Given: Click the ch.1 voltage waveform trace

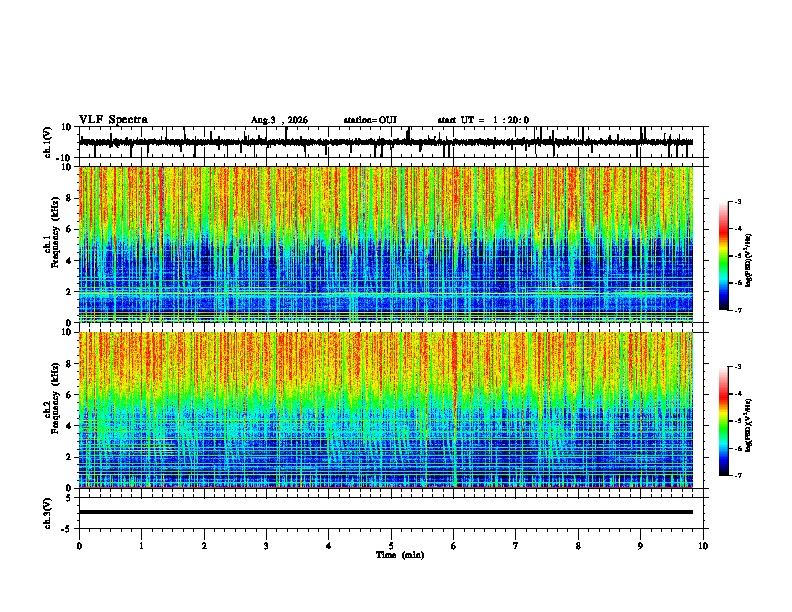Looking at the screenshot, I should 386,142.
